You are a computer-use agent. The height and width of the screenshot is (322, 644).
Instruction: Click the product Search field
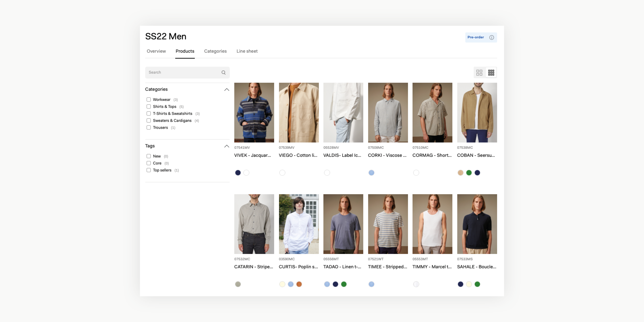pos(187,73)
